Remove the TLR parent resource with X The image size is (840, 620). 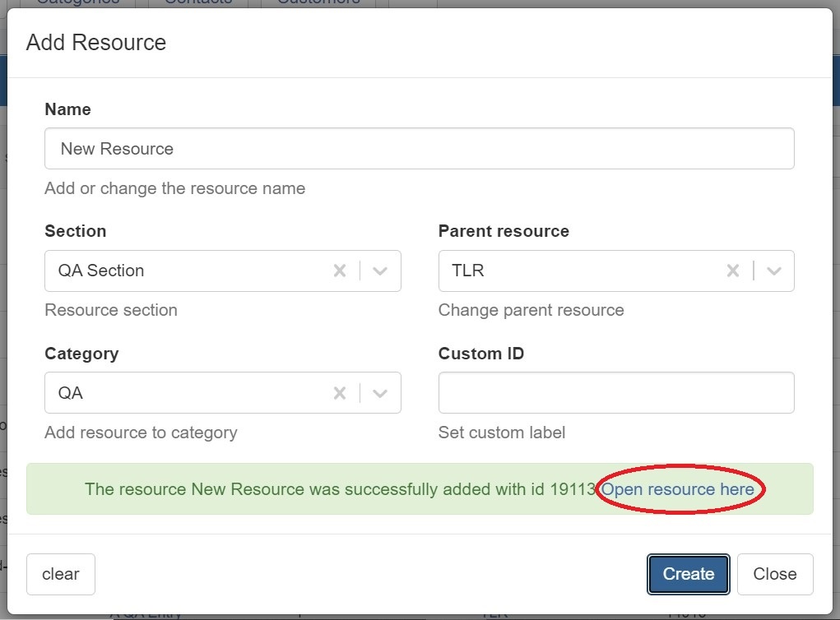click(x=733, y=271)
